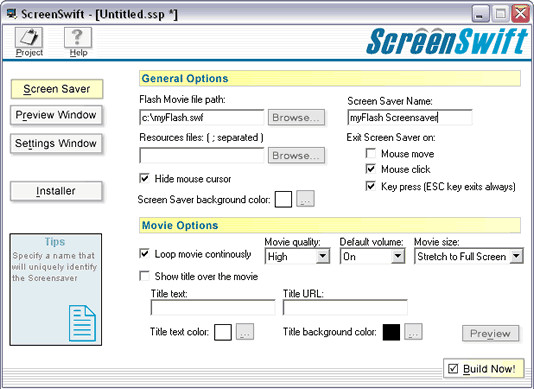Click the black Title background color swatch

391,332
